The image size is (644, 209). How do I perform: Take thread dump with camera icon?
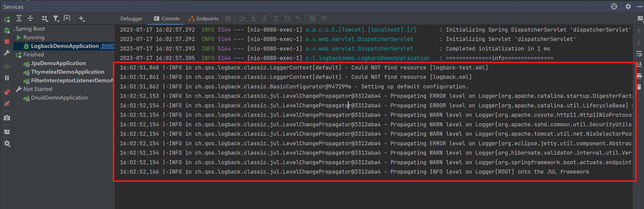tap(7, 118)
